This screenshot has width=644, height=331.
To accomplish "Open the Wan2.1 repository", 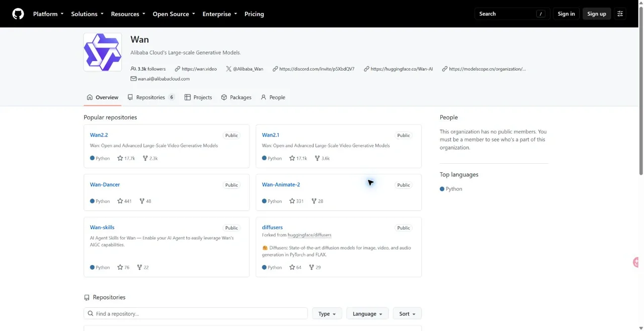I will [270, 135].
